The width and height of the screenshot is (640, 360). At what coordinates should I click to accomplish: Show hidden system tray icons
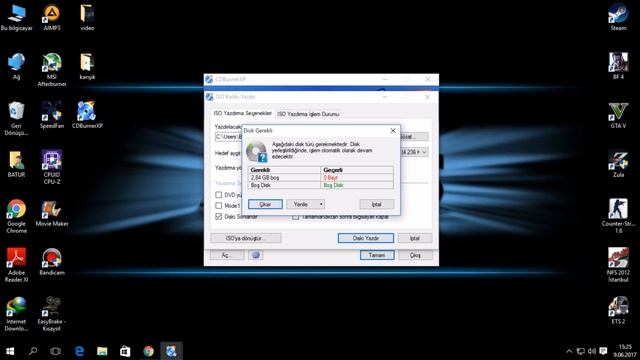click(x=569, y=351)
